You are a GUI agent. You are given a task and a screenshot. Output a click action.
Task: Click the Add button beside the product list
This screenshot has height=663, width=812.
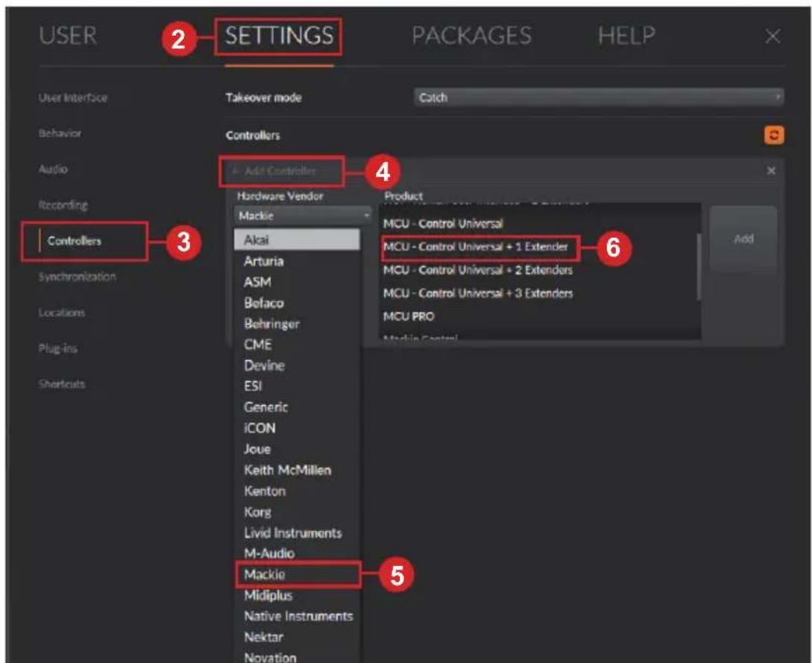[743, 239]
